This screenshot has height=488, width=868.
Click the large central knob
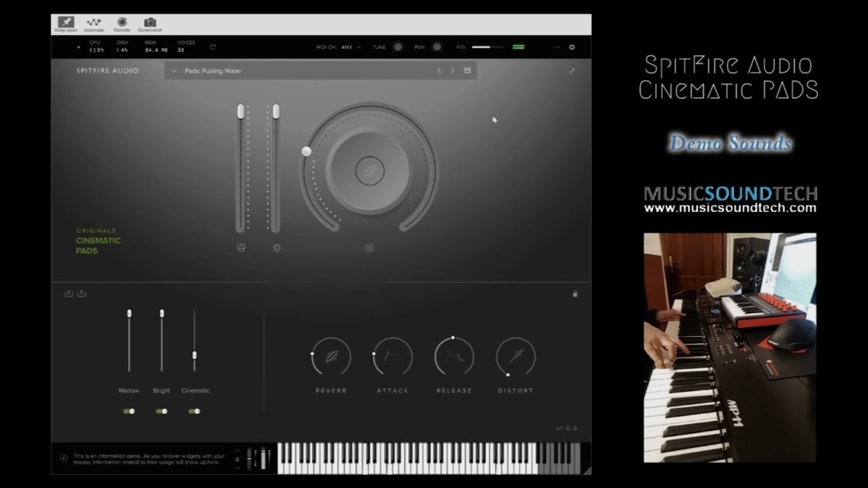pyautogui.click(x=369, y=170)
